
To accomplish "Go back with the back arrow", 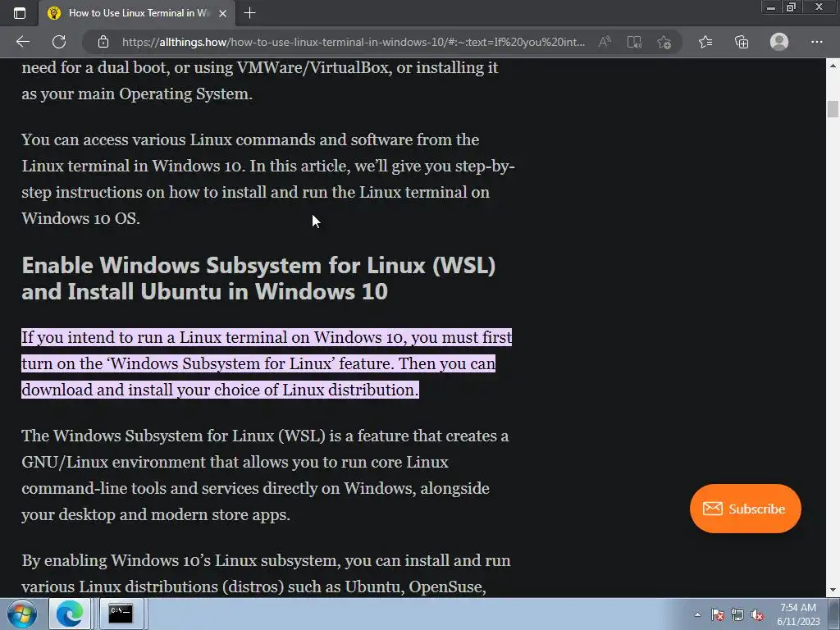I will click(22, 42).
